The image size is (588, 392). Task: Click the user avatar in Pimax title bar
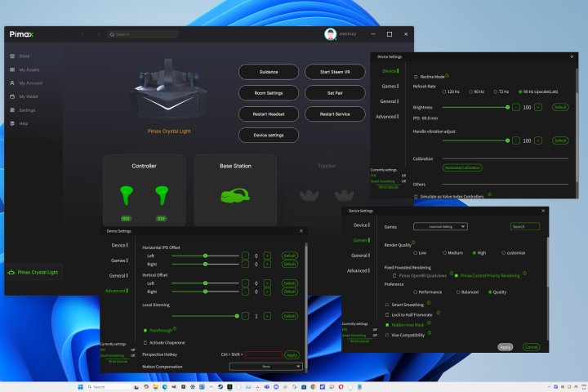click(x=330, y=34)
